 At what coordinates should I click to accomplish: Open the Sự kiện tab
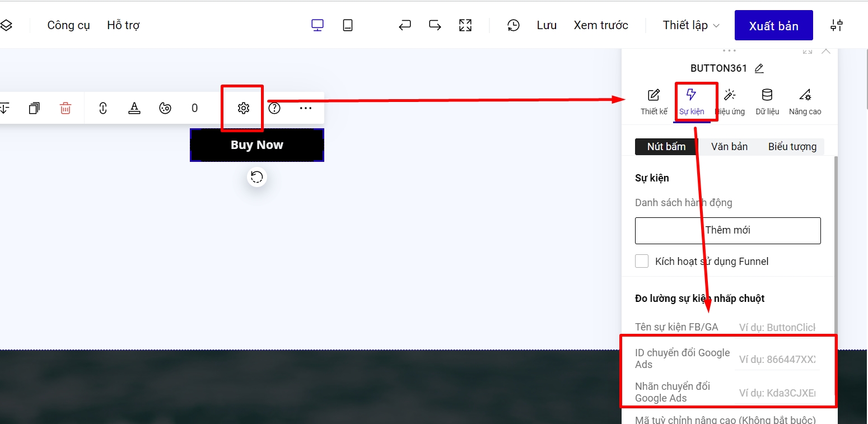pos(692,101)
